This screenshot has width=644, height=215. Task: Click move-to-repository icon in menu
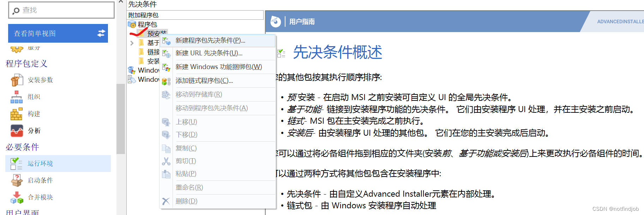click(166, 95)
